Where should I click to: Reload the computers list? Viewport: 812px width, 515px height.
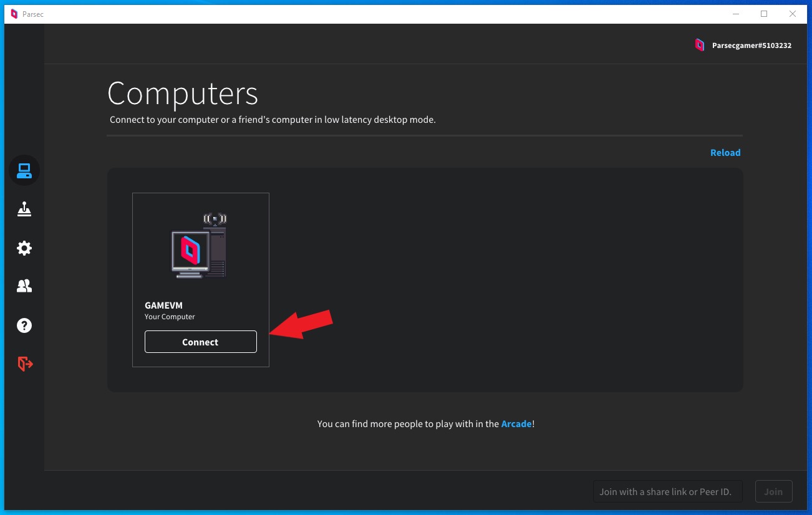725,153
